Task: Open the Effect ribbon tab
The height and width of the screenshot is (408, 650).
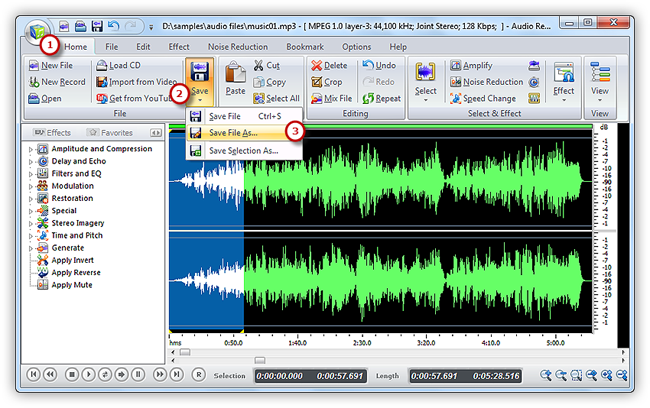Action: (179, 47)
